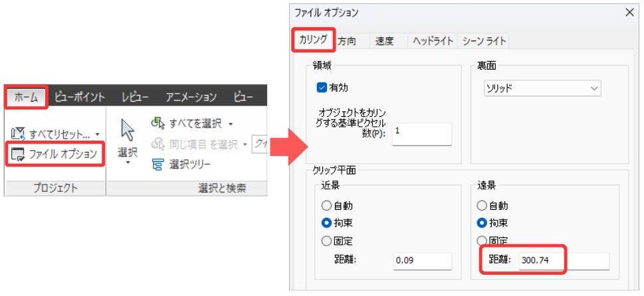Toggle the 有効 checkbox in 領域
This screenshot has height=296, width=644.
tap(322, 88)
